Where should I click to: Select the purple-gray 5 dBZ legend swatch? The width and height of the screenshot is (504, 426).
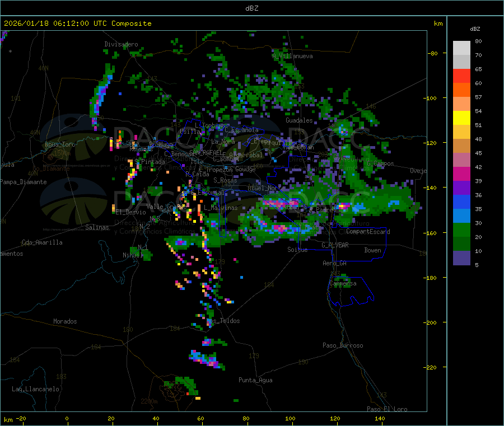point(461,258)
